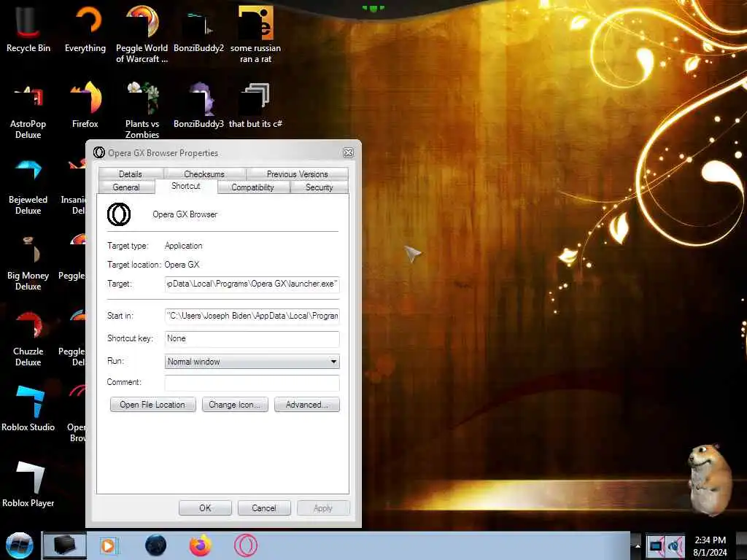Select the Shortcut tab
Screen dimensions: 747x560
pos(186,186)
